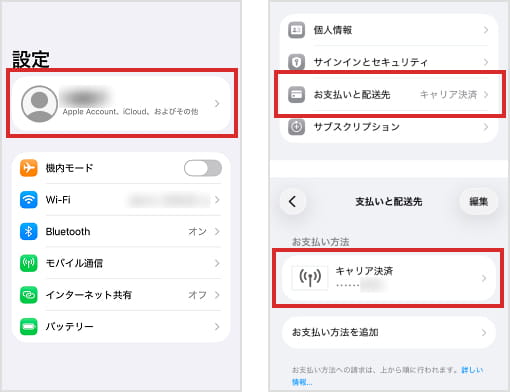
Task: Tap the 設定 heading
Action: click(31, 59)
